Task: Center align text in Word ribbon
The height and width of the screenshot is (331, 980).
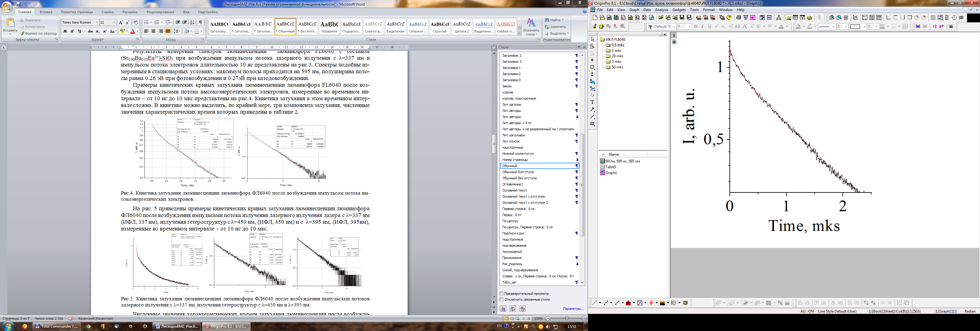Action: [153, 31]
